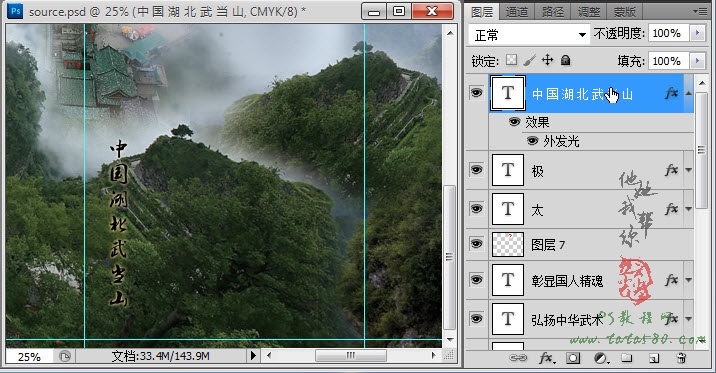Select the 图层 7 layer name
Screen dimensions: 716x373
[x=548, y=245]
